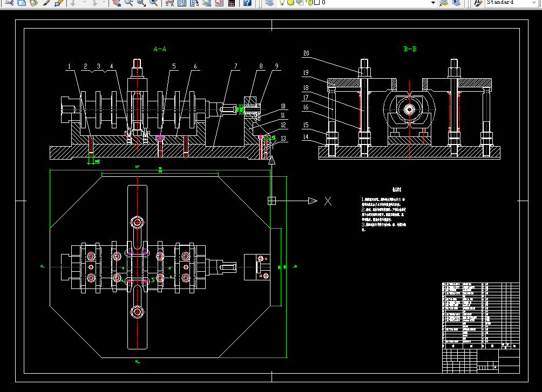
Task: Open the Help question mark icon
Action: click(x=247, y=3)
